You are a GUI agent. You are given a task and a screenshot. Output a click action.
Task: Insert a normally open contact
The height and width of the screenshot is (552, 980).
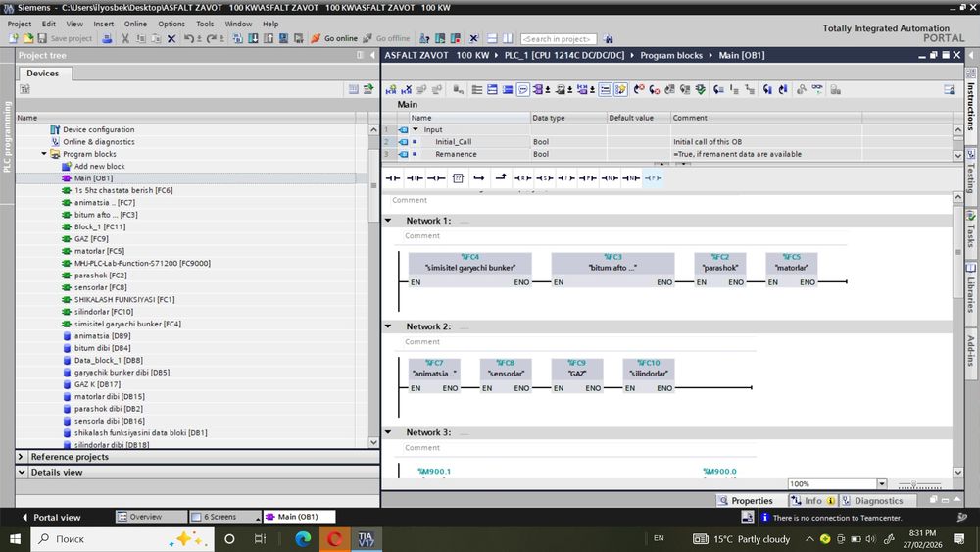click(x=393, y=178)
